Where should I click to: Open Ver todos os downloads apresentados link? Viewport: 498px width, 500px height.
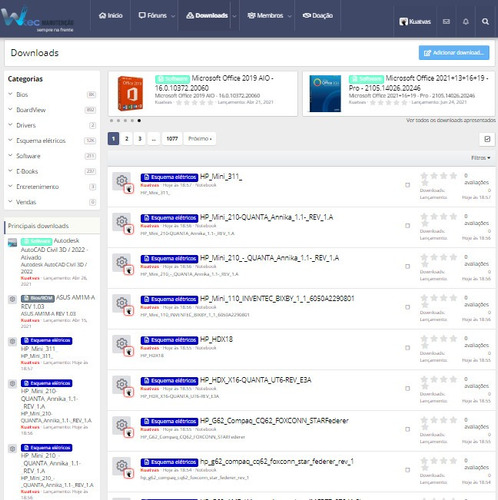coord(451,120)
